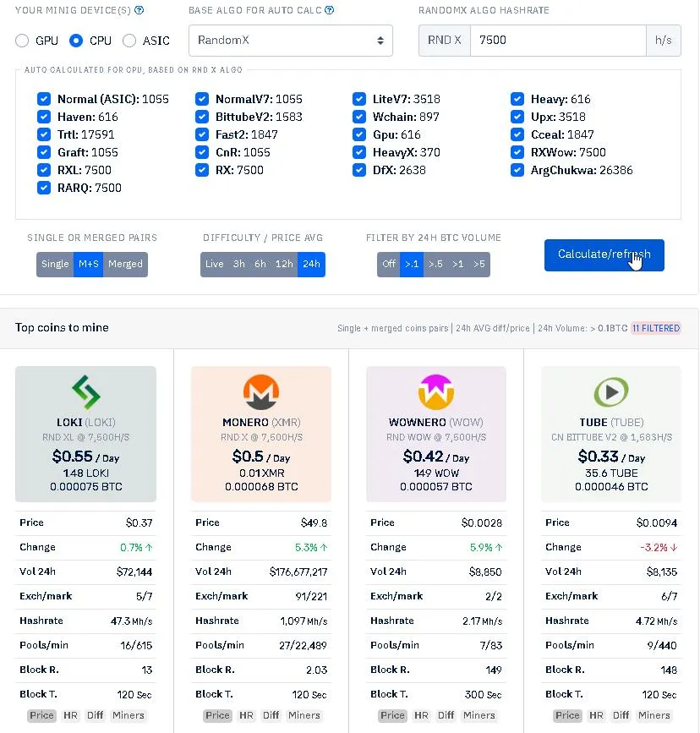Click the Wownero coin logo
This screenshot has height=733, width=700.
[x=435, y=391]
